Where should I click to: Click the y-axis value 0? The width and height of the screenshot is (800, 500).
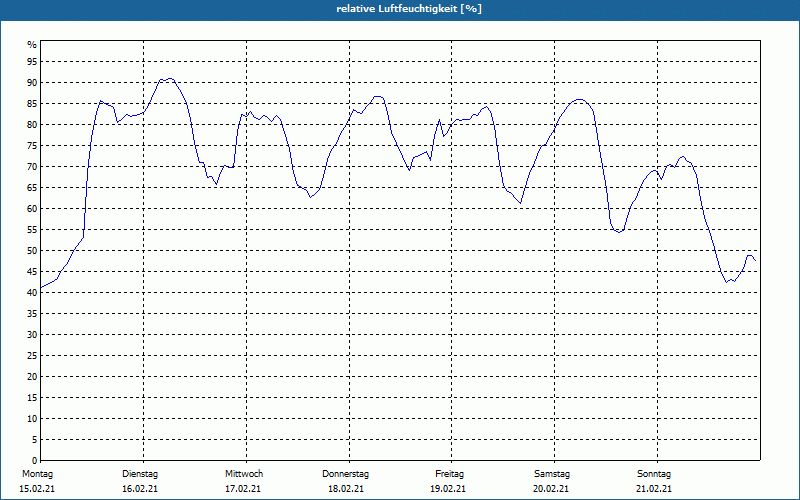(35, 461)
